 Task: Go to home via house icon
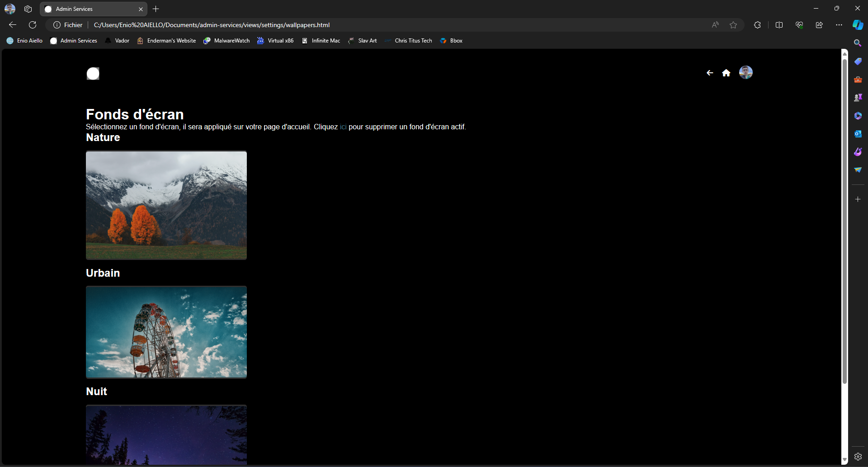(x=726, y=73)
